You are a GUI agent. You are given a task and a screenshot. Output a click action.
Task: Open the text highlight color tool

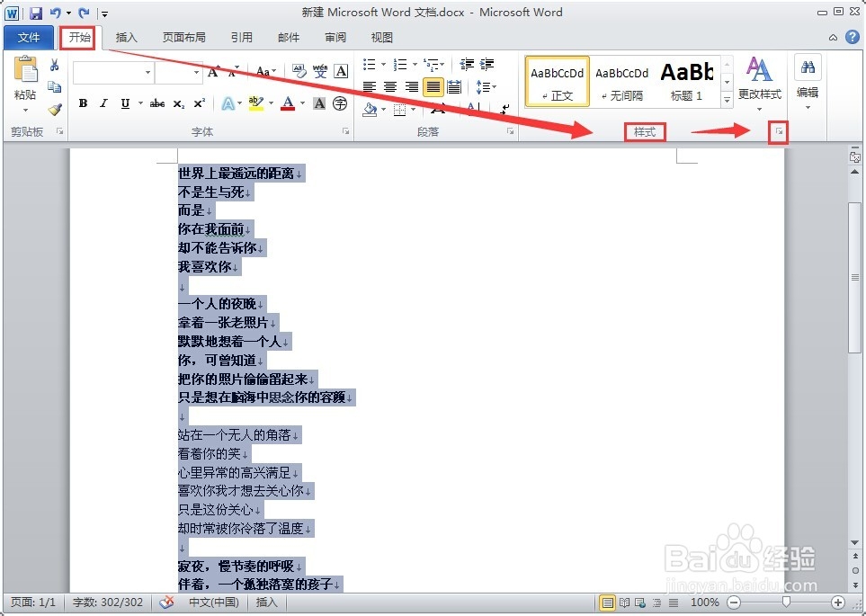(x=257, y=104)
